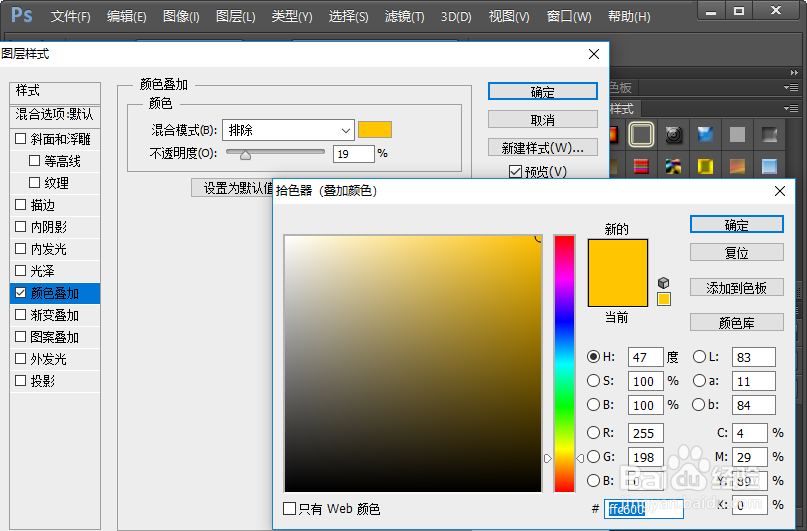The height and width of the screenshot is (531, 807).
Task: Click the new color preview box
Action: (618, 256)
